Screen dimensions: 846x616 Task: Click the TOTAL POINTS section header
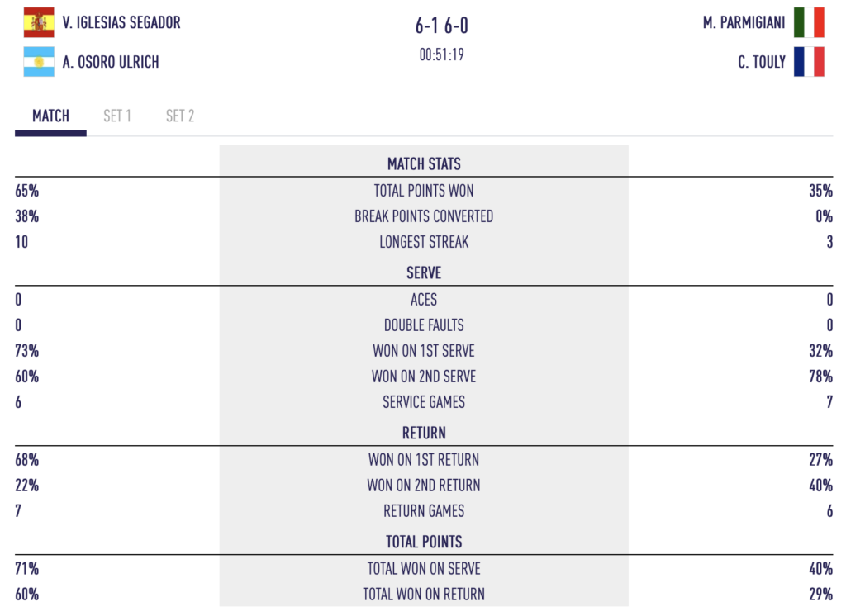click(x=424, y=542)
